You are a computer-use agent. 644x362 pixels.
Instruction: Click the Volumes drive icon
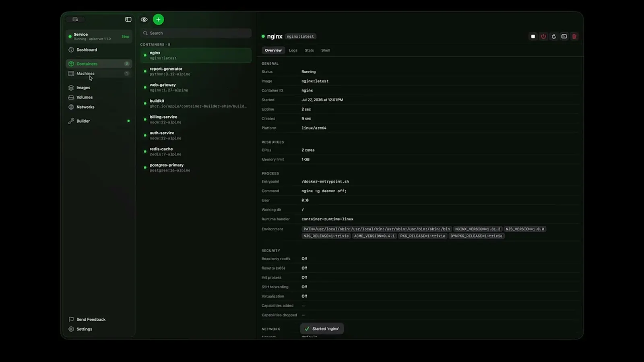[x=71, y=97]
